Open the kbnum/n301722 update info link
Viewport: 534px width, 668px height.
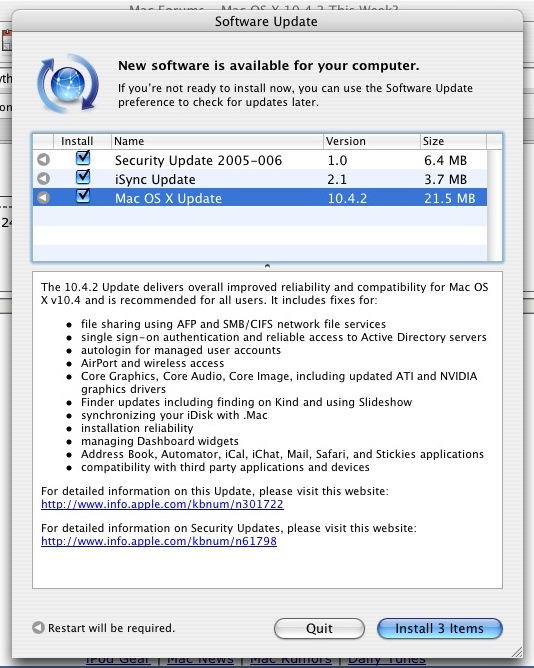162,504
